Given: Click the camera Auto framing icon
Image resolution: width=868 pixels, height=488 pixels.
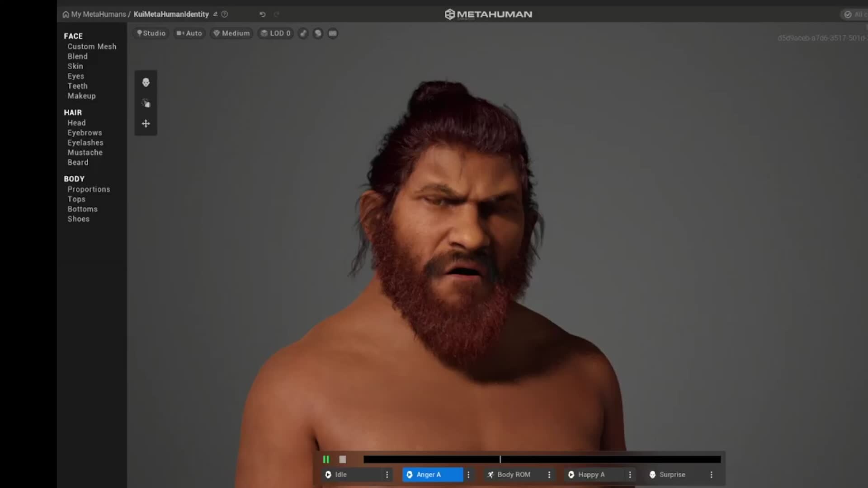Looking at the screenshot, I should (x=180, y=33).
